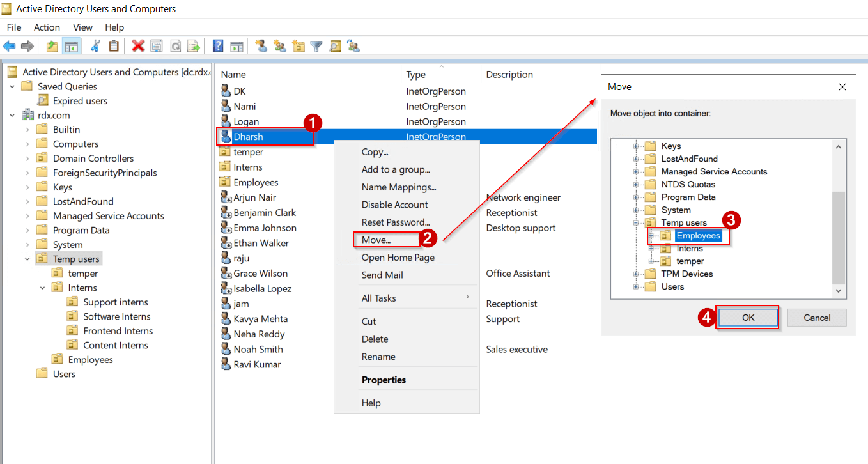Click the Help icon in the toolbar

click(x=217, y=46)
